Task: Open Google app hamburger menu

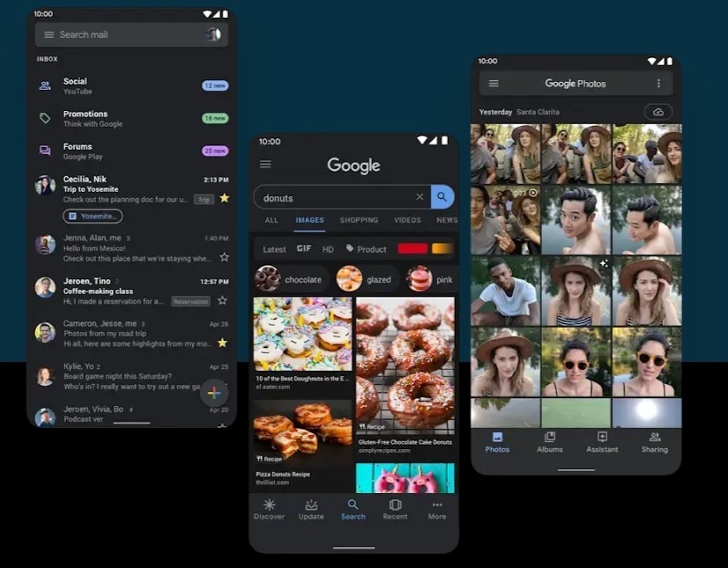Action: [x=265, y=165]
